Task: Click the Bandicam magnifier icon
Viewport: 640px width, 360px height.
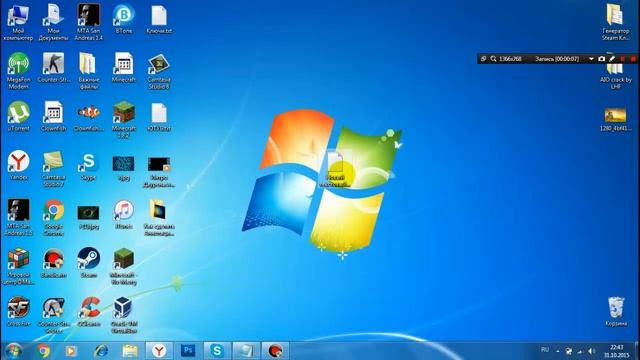Action: (493, 59)
